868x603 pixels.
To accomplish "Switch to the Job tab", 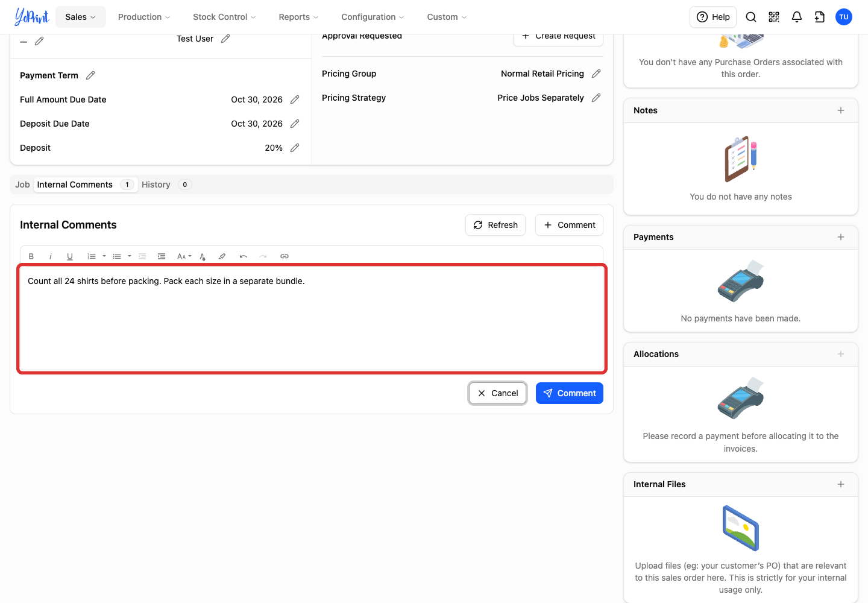I will (22, 185).
